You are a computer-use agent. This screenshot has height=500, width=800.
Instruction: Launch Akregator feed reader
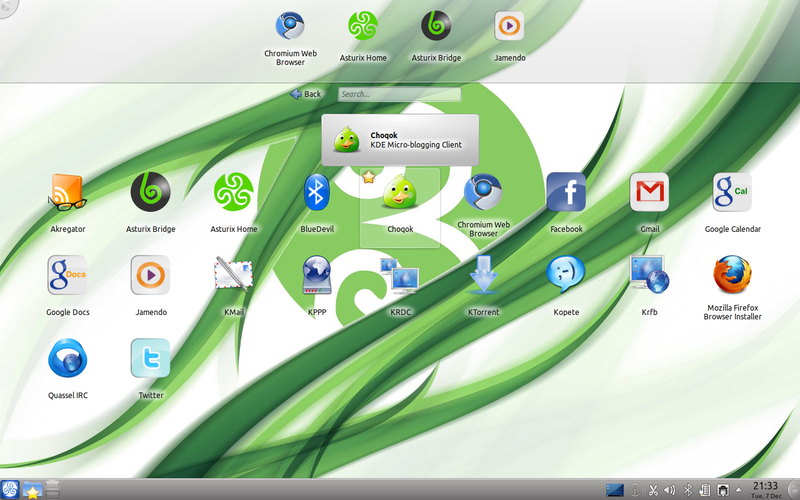[67, 203]
